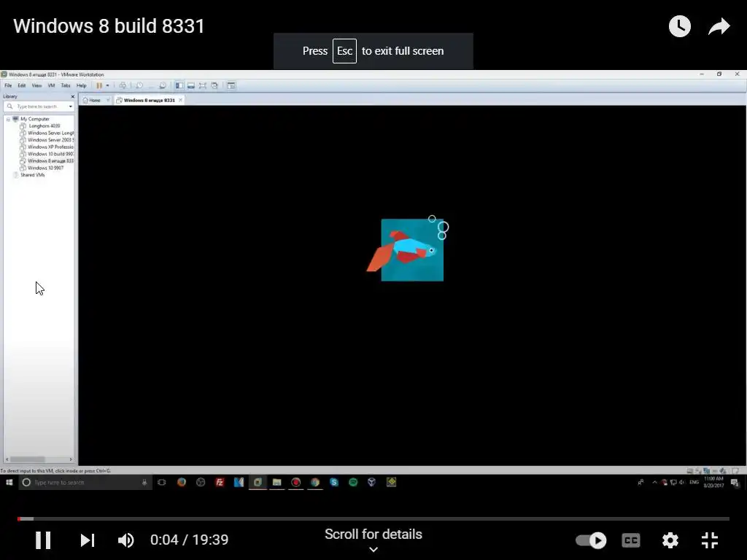Save video to Watch Later

(x=679, y=26)
